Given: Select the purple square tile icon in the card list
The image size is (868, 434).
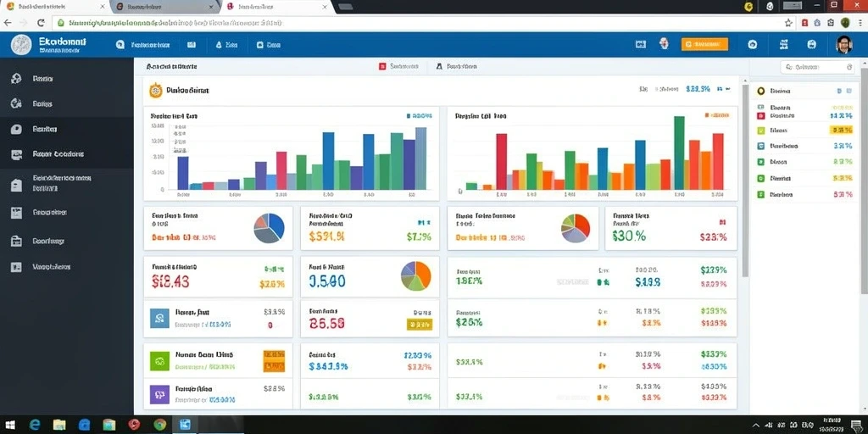Looking at the screenshot, I should [159, 394].
